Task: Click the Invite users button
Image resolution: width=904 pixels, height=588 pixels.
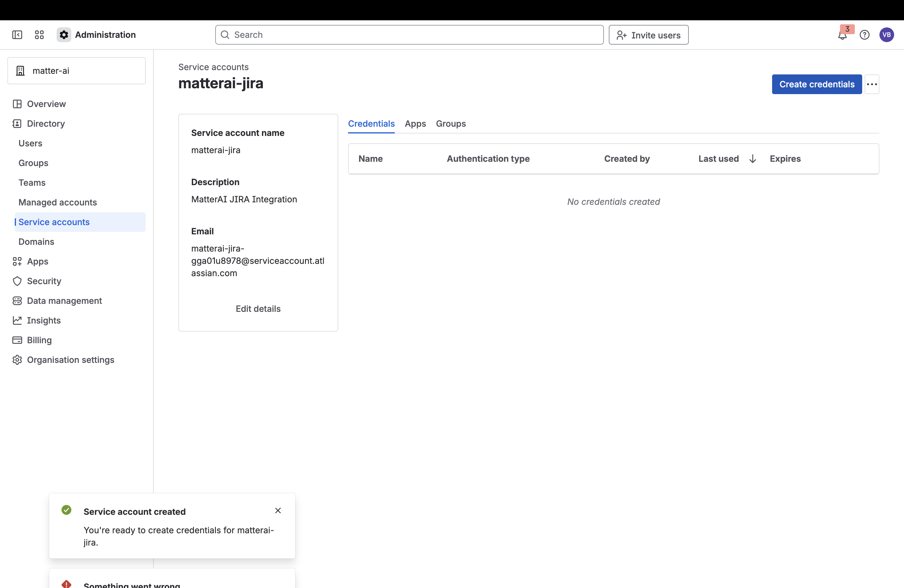Action: click(x=648, y=35)
